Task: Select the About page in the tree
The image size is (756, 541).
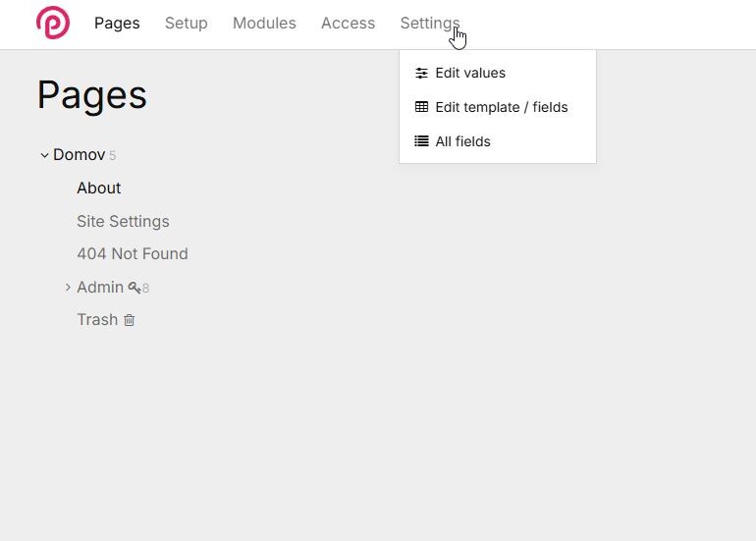Action: [x=99, y=189]
